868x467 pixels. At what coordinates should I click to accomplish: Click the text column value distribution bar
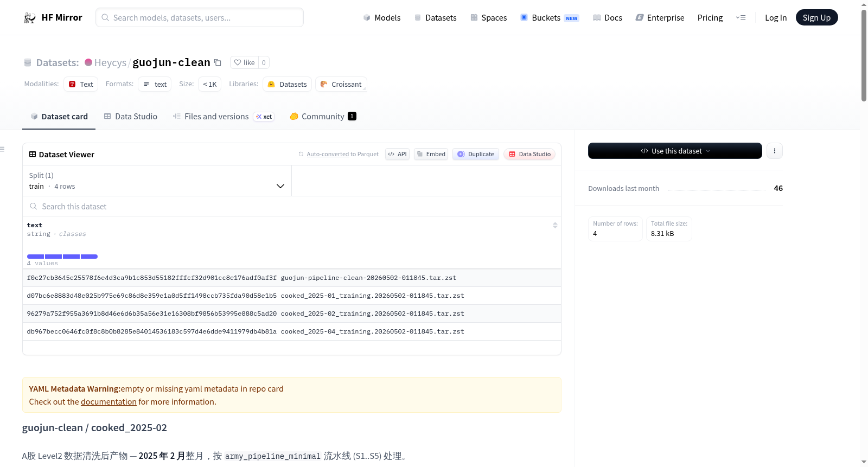[x=62, y=257]
